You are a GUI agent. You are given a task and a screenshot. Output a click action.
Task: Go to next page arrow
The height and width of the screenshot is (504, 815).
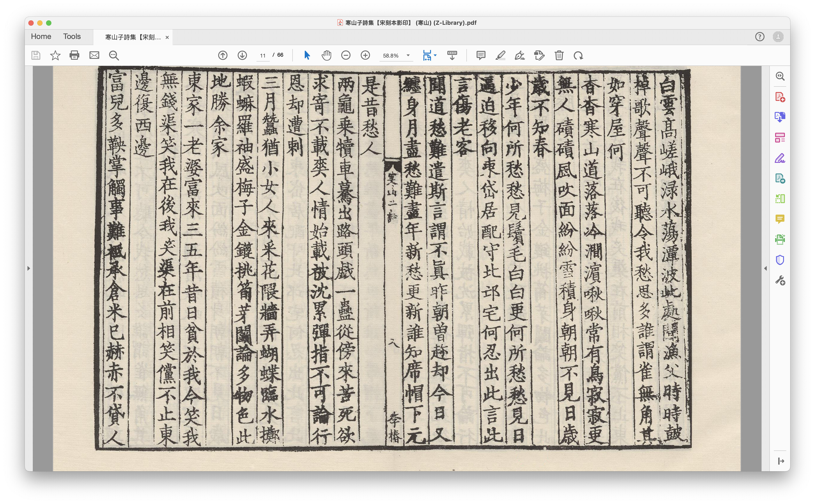242,55
